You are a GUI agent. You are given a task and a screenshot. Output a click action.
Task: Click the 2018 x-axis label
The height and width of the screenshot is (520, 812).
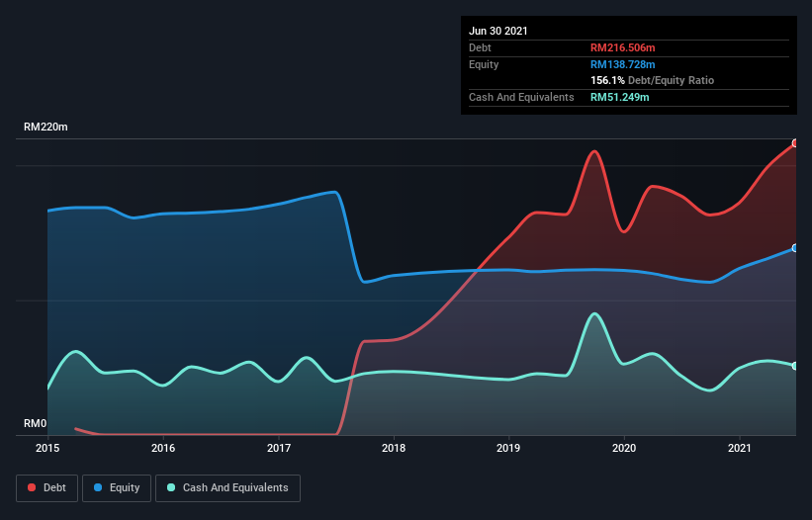394,448
